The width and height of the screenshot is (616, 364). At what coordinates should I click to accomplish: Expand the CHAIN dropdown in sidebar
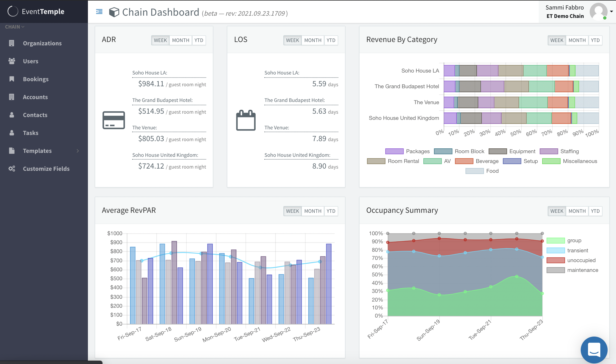point(15,27)
